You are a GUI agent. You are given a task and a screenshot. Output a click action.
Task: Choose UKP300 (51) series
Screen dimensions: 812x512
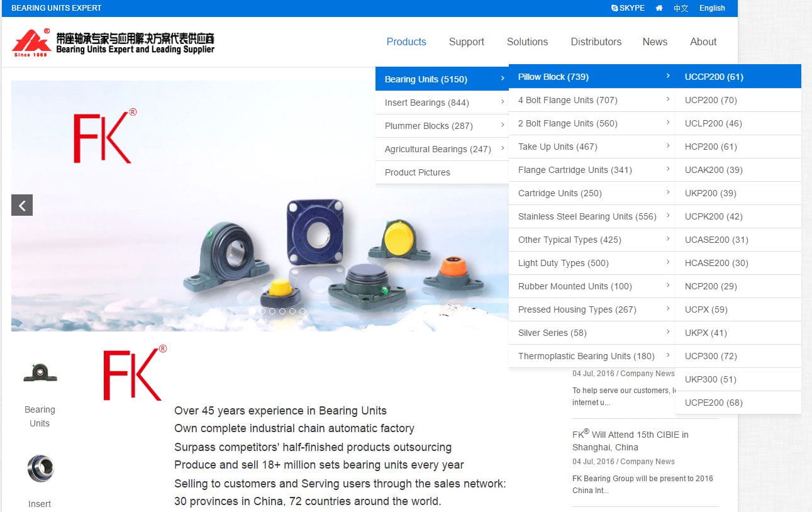[x=738, y=379]
